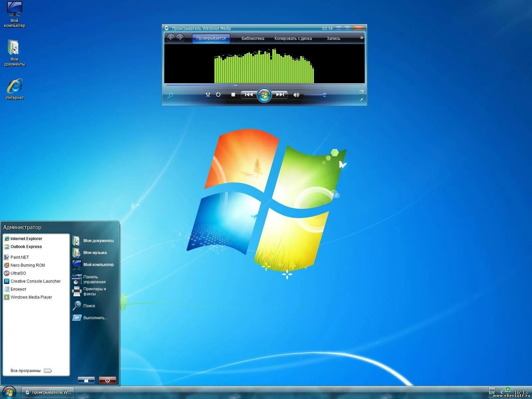Viewport: 532px width, 399px height.
Task: Open Панель управления in the Start menu
Action: point(89,279)
